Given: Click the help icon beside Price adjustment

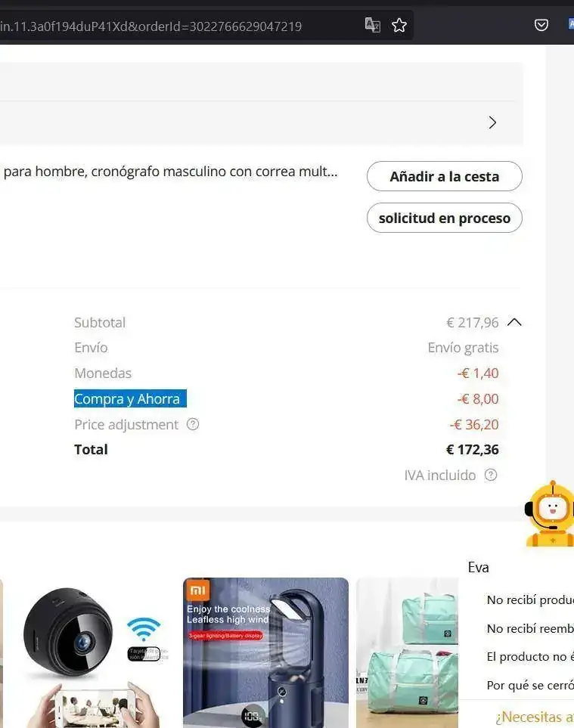Looking at the screenshot, I should [x=193, y=424].
